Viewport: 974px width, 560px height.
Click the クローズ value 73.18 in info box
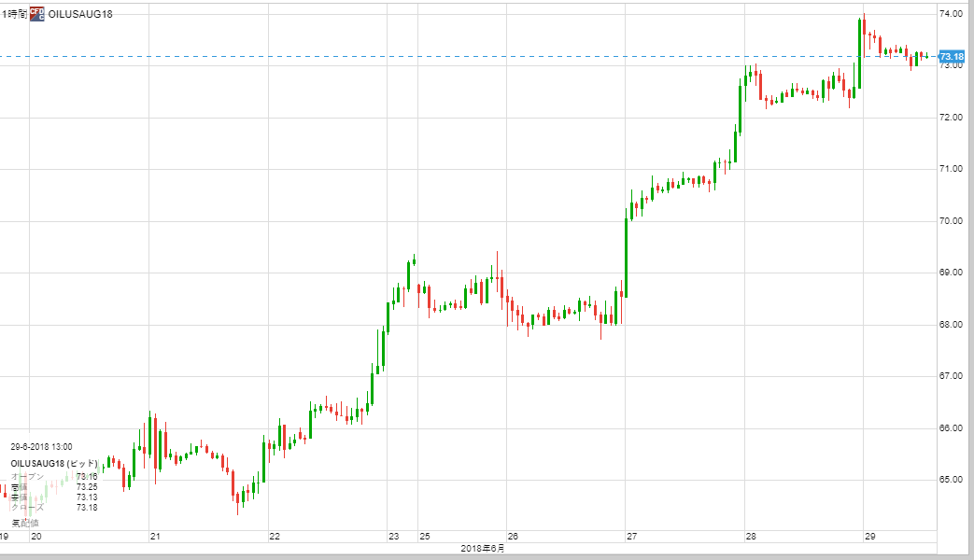tap(87, 508)
